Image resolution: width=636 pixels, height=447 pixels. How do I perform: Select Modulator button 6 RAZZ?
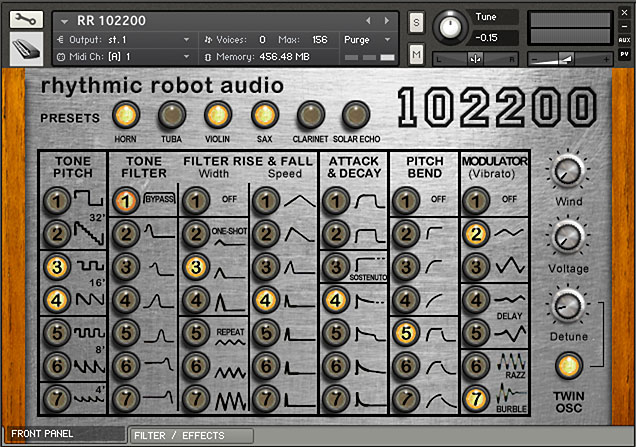476,366
